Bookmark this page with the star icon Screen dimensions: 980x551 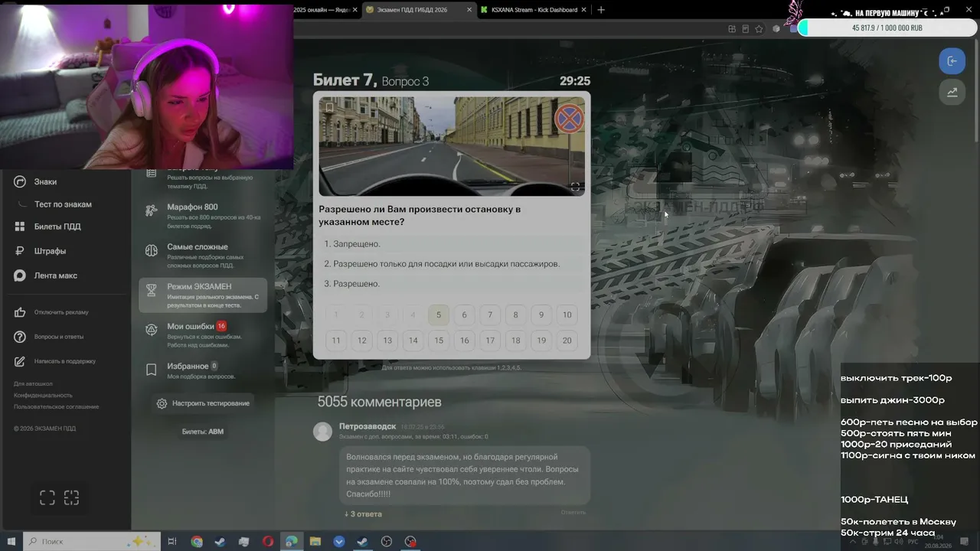(x=759, y=29)
